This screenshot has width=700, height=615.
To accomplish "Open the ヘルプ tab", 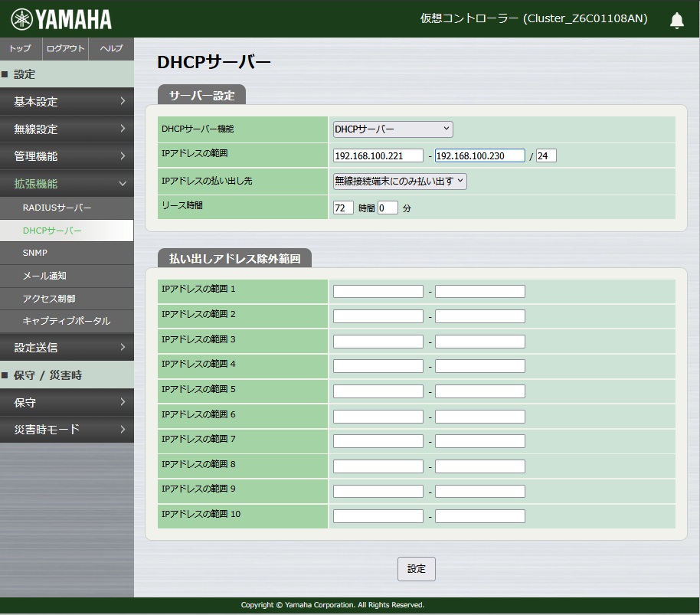I will click(111, 49).
